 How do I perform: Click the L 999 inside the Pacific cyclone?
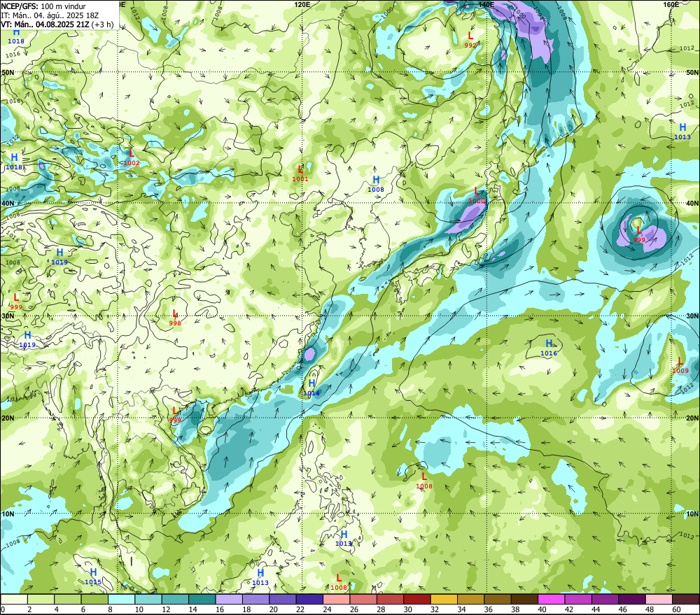tap(639, 234)
